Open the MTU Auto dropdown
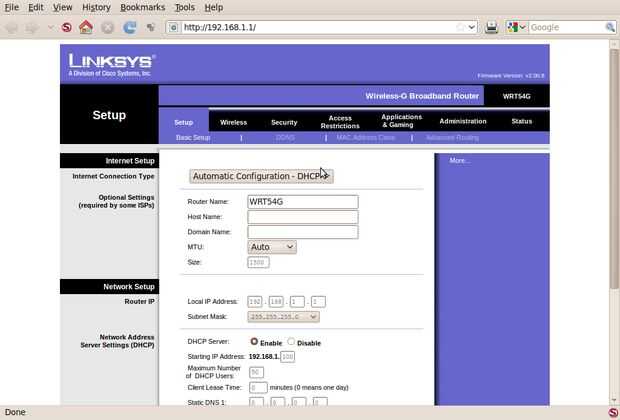This screenshot has width=620, height=420. point(272,247)
